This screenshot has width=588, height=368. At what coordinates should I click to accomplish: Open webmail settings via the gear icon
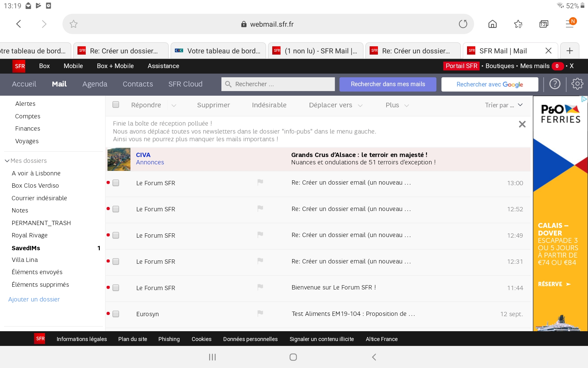pos(577,84)
